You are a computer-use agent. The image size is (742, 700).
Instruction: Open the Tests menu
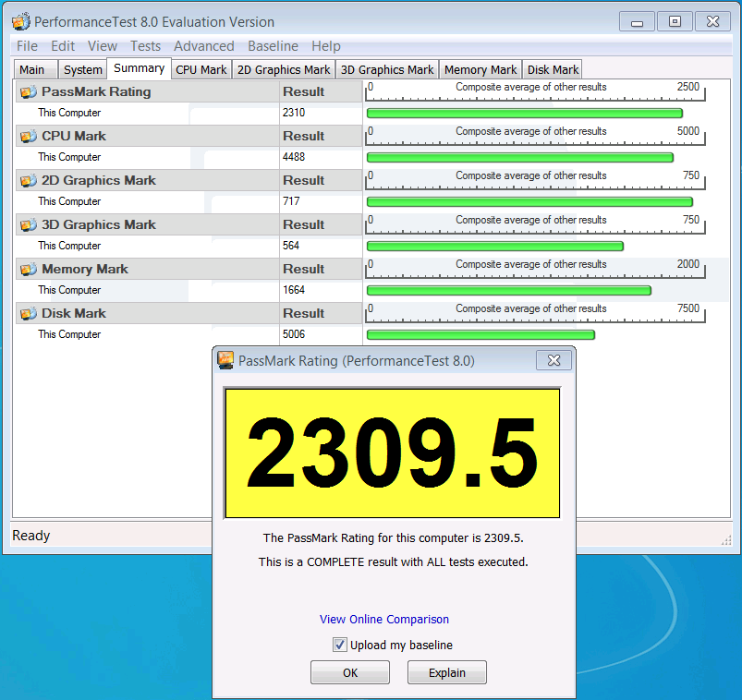click(x=146, y=46)
